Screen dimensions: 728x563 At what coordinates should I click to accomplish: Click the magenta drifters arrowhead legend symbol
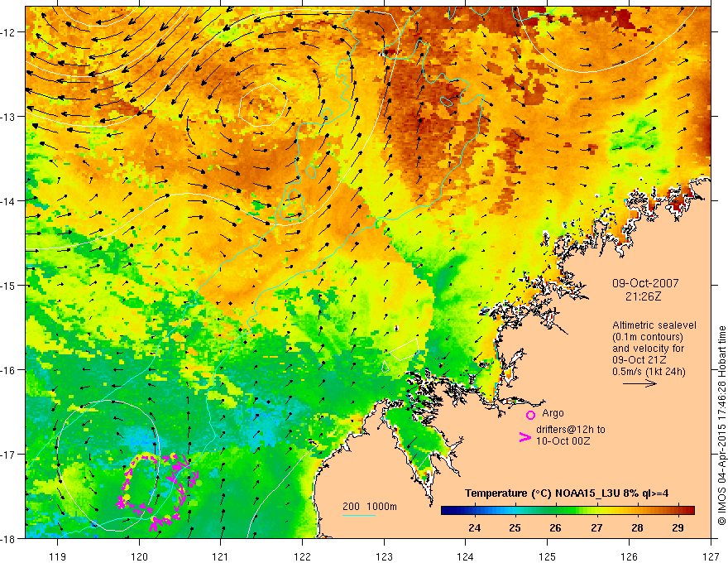coord(524,437)
